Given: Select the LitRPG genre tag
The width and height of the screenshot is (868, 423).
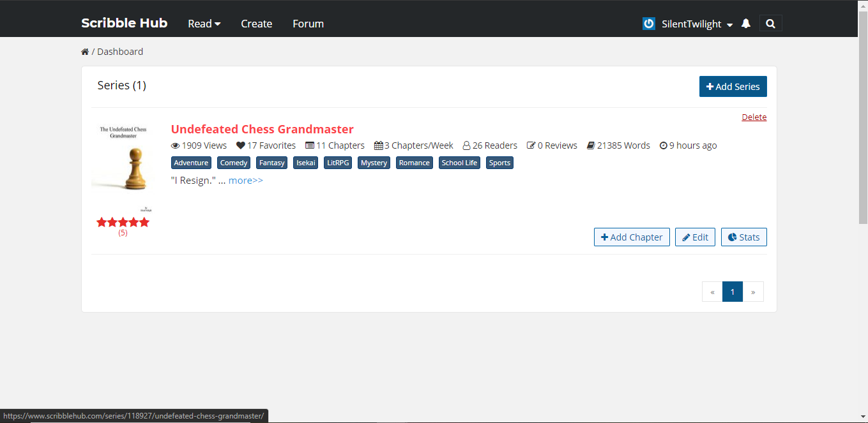Looking at the screenshot, I should point(338,163).
